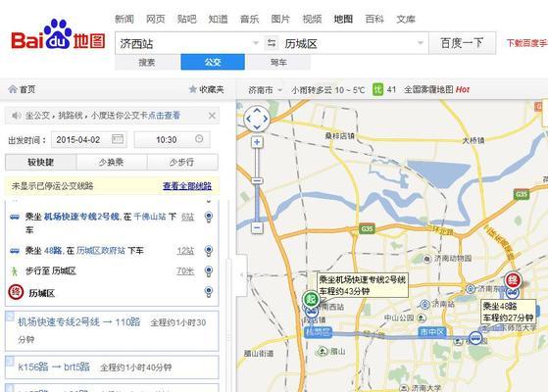Locate the 48路 step on map
This screenshot has height=392, width=548.
click(x=209, y=251)
